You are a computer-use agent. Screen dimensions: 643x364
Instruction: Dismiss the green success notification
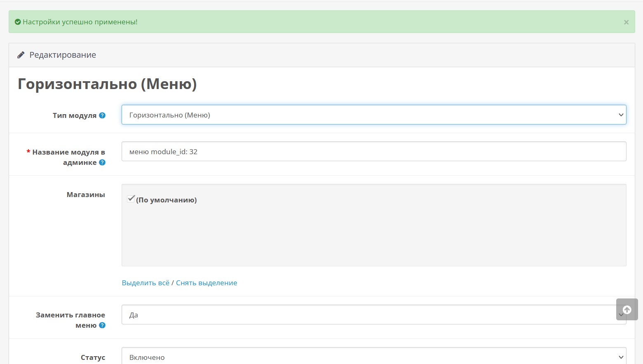[x=626, y=22]
